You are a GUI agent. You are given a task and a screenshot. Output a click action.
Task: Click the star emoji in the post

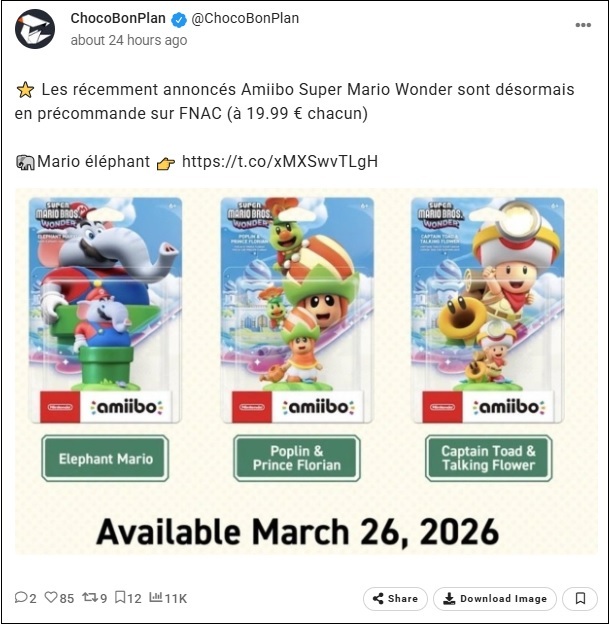26,90
